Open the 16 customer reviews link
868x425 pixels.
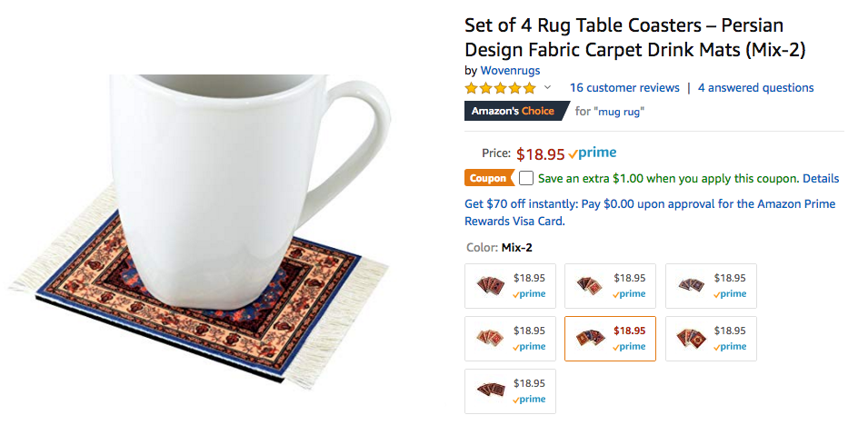click(624, 88)
